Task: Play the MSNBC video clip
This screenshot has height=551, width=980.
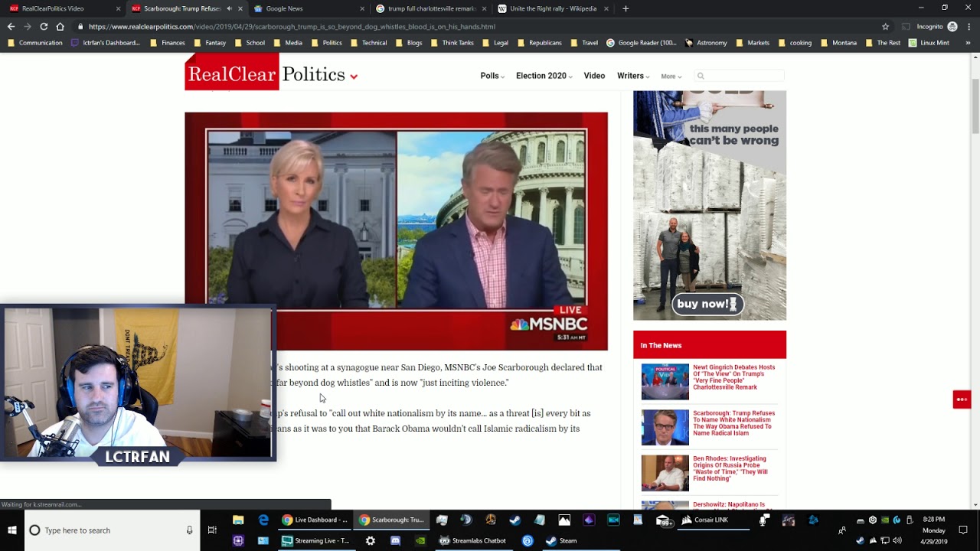Action: point(396,231)
